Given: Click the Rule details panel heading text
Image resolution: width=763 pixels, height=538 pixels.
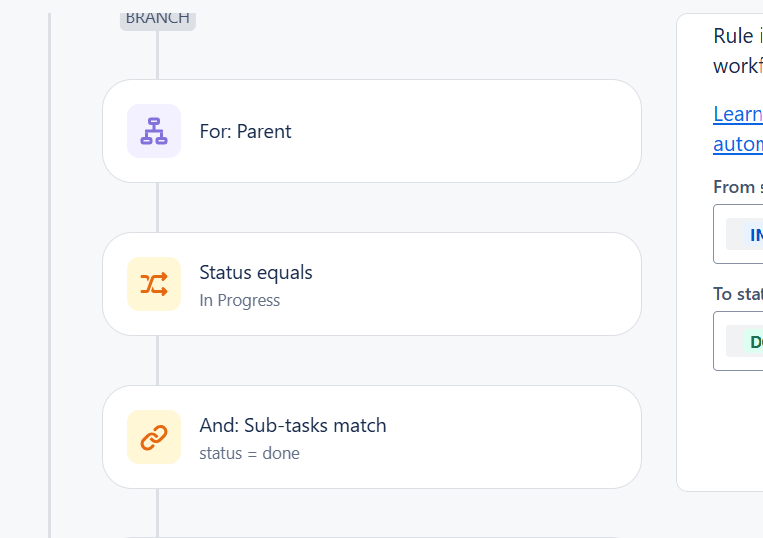Looking at the screenshot, I should (x=738, y=51).
